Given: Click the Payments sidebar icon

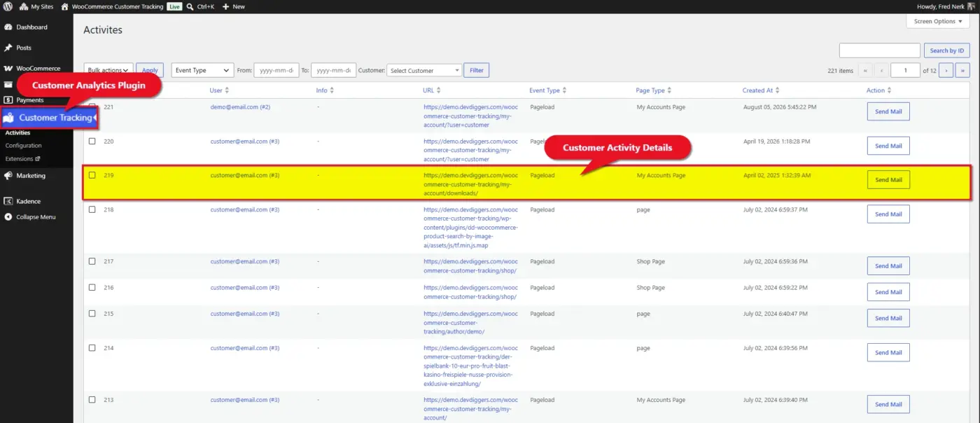Looking at the screenshot, I should 8,100.
